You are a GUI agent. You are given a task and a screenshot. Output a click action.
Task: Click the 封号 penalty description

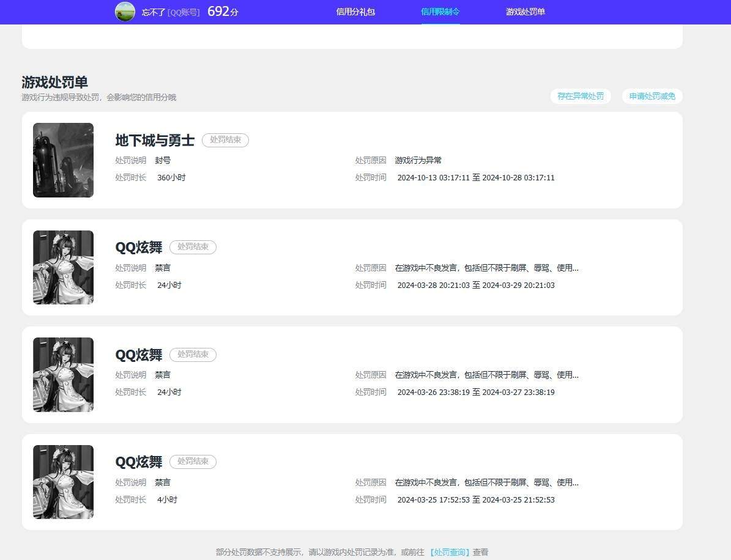pyautogui.click(x=163, y=160)
